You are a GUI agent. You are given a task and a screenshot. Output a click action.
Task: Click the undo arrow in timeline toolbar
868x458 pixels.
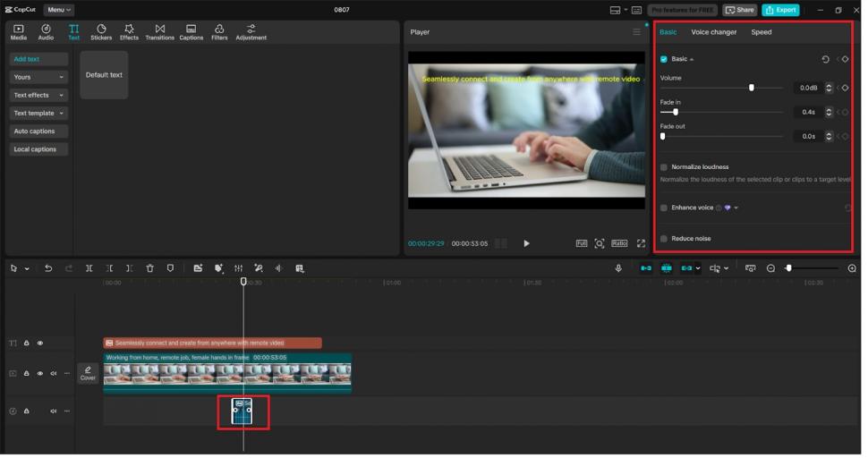click(48, 268)
